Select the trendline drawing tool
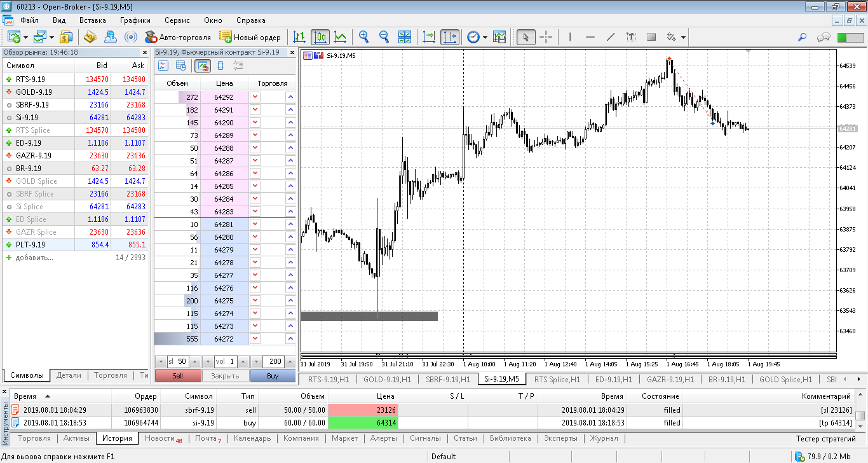The width and height of the screenshot is (868, 463). [611, 37]
